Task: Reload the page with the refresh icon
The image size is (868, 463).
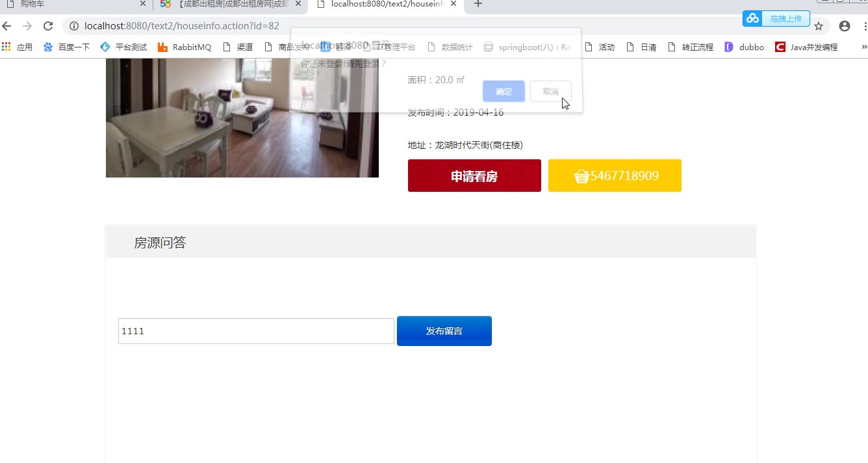Action: coord(48,26)
